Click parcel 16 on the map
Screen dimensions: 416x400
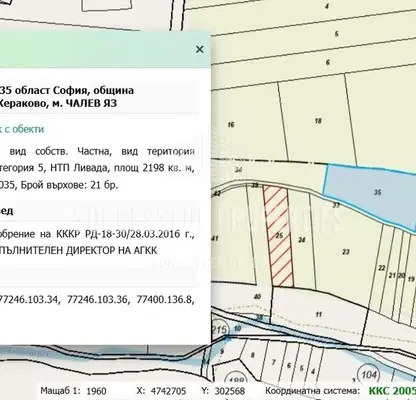tap(231, 125)
